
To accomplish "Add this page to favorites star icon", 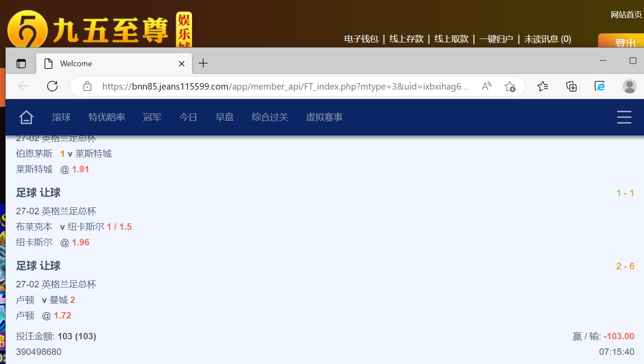I will (x=510, y=87).
